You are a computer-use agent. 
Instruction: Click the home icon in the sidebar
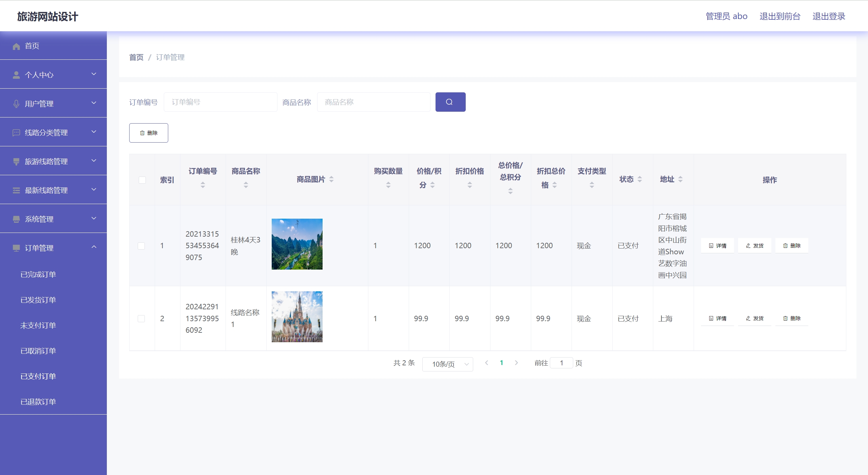pyautogui.click(x=16, y=46)
